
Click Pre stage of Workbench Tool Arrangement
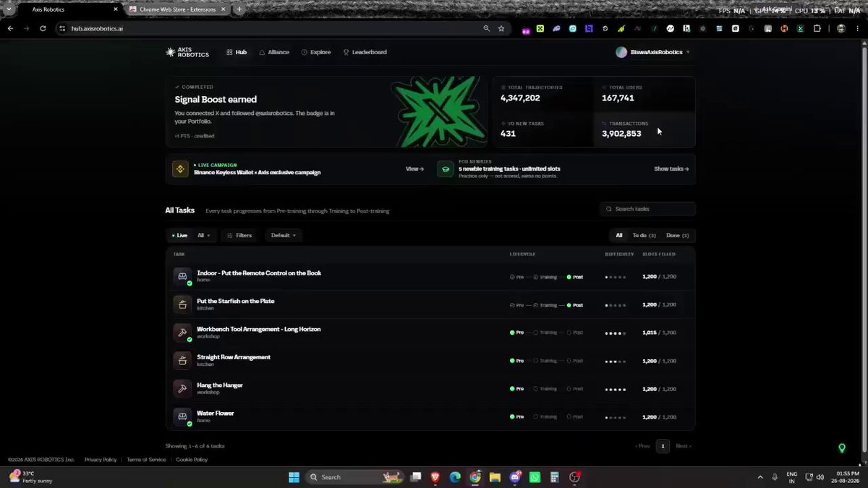click(516, 333)
